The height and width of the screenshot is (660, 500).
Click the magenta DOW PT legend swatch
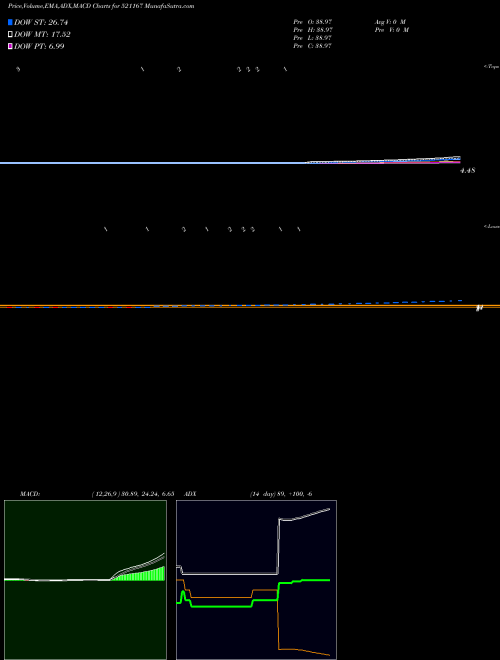(x=10, y=46)
